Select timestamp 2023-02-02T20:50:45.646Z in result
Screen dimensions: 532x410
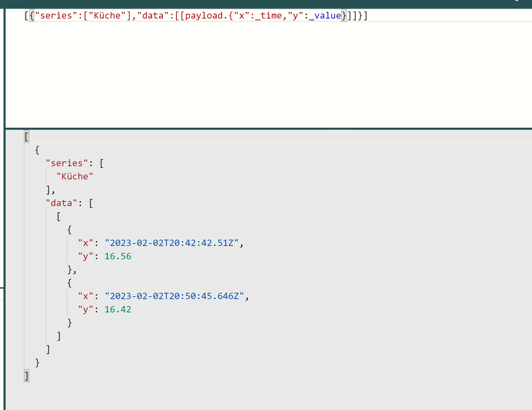click(174, 296)
